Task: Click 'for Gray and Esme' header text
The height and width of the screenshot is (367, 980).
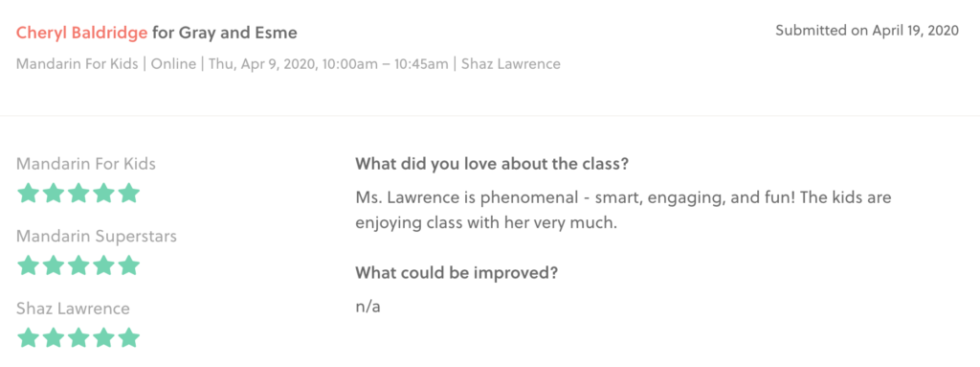Action: pyautogui.click(x=225, y=34)
